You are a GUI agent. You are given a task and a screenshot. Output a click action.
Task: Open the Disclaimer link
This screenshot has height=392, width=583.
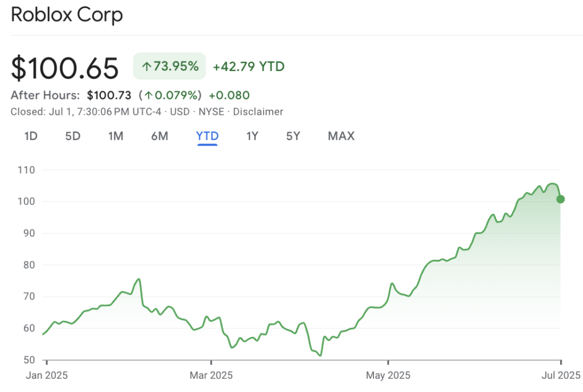pyautogui.click(x=258, y=112)
